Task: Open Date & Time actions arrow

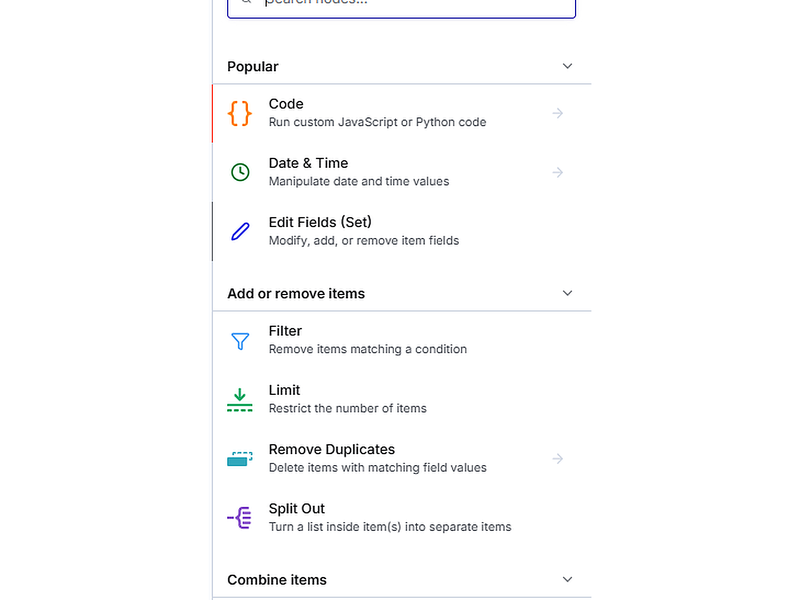Action: pyautogui.click(x=558, y=172)
